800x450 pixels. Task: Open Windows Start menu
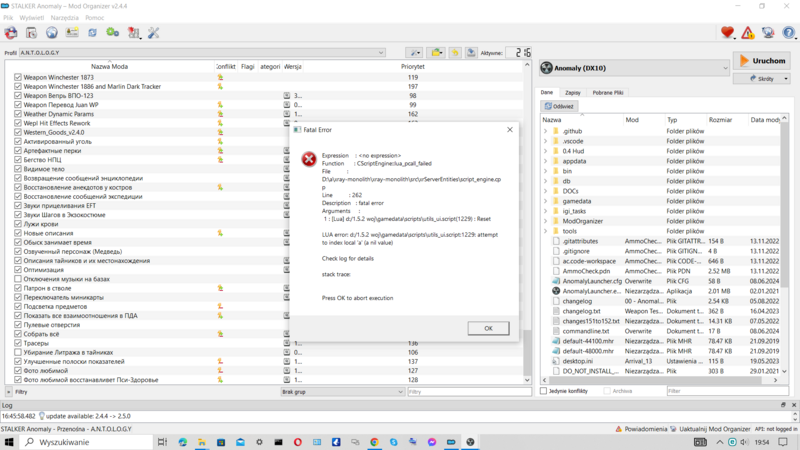click(x=9, y=442)
